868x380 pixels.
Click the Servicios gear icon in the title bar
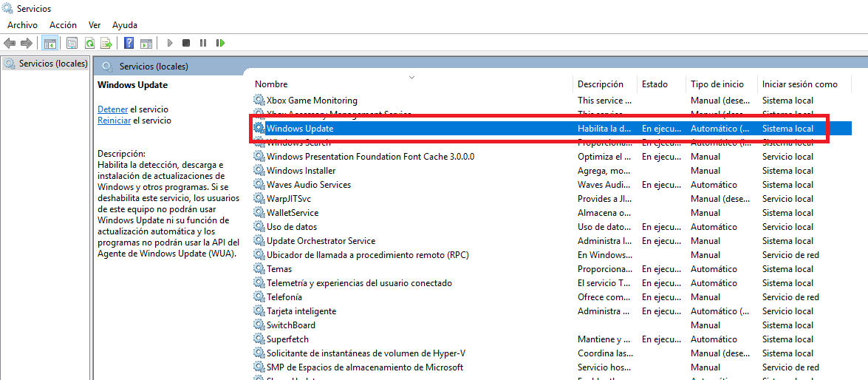(7, 8)
